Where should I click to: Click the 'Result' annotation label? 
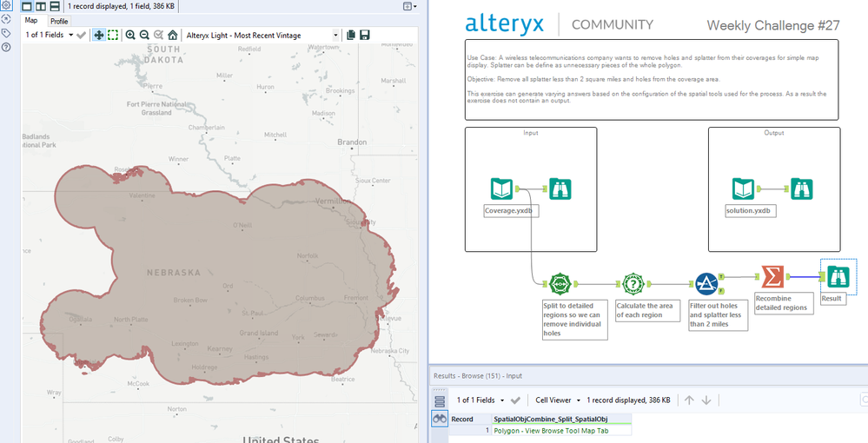pyautogui.click(x=832, y=299)
